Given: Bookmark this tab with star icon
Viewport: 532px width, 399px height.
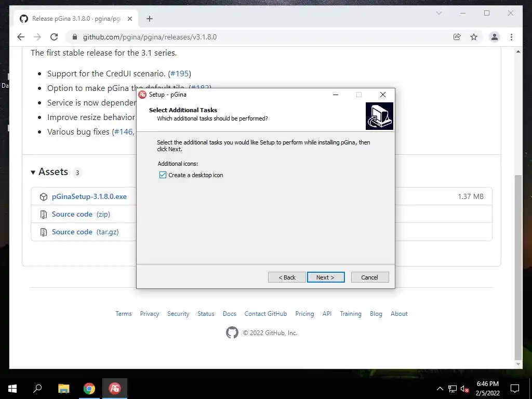Looking at the screenshot, I should pyautogui.click(x=474, y=37).
